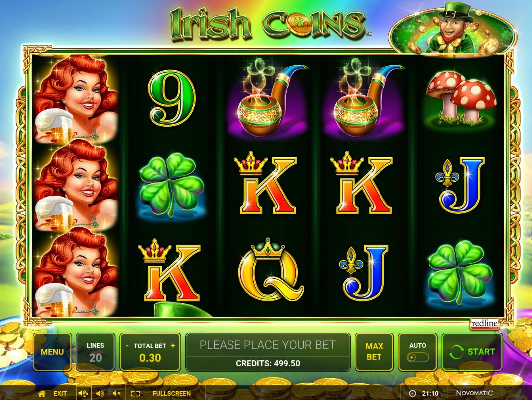Screen dimensions: 532x400
Task: Click the Max Bet button
Action: [x=374, y=352]
